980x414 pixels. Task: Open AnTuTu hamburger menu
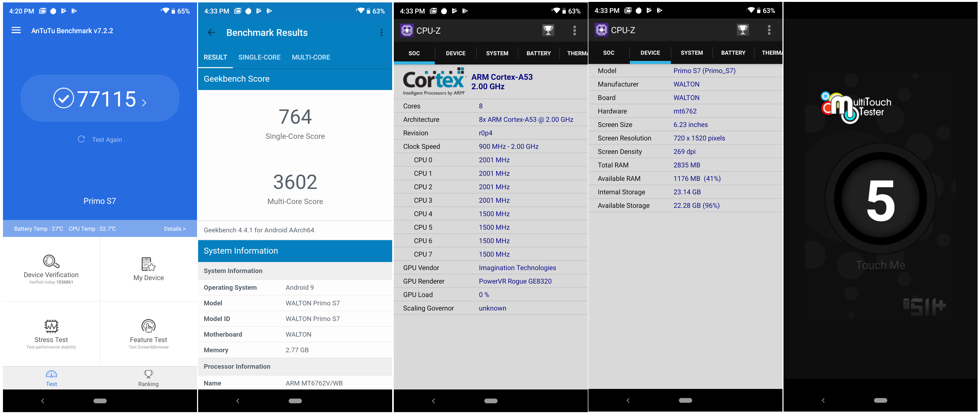16,30
